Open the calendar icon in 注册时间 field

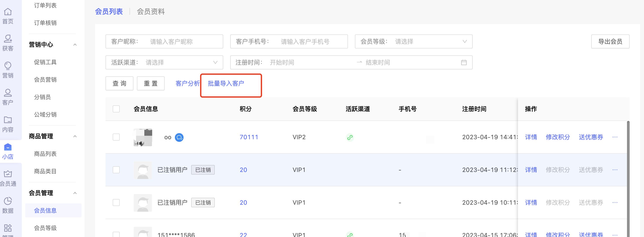point(464,62)
